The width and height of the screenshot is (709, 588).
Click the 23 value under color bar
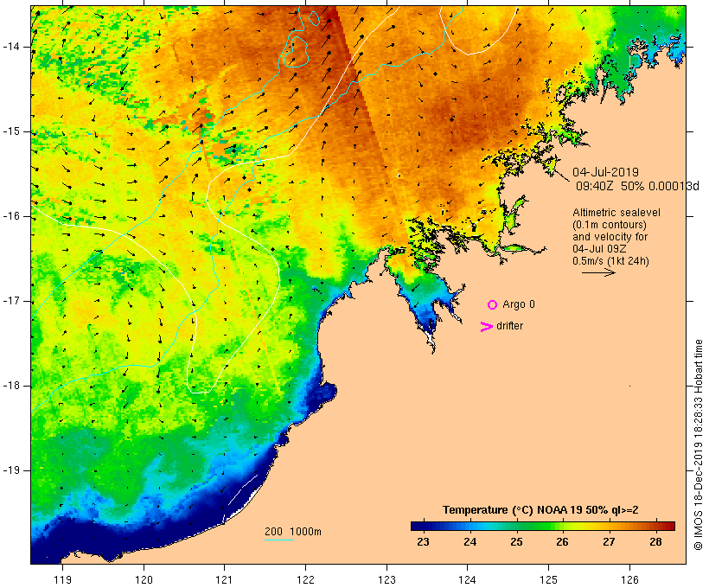coord(423,542)
